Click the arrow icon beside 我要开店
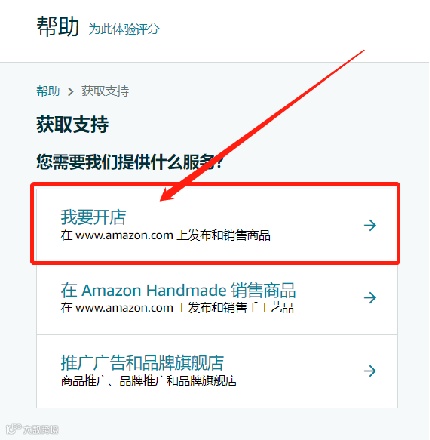 click(x=370, y=225)
